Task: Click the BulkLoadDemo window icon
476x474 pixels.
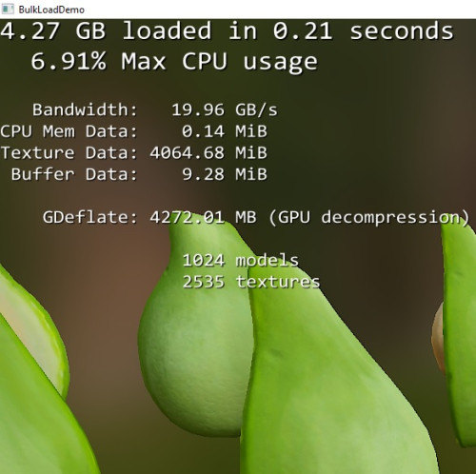Action: tap(8, 9)
